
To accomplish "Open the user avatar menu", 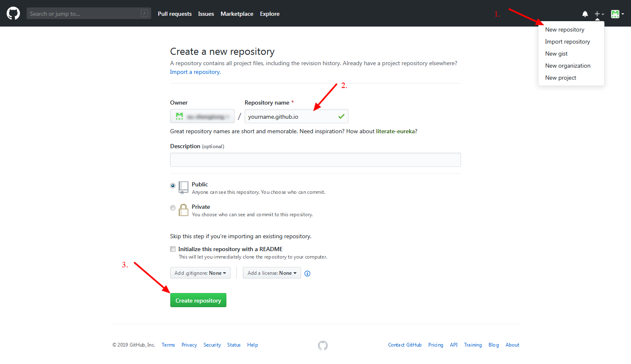I will [617, 14].
